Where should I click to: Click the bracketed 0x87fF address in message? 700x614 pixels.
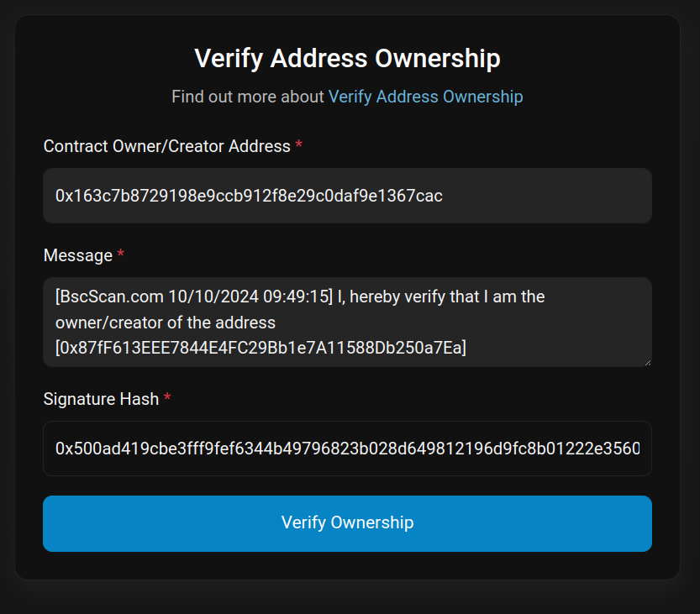[x=261, y=347]
